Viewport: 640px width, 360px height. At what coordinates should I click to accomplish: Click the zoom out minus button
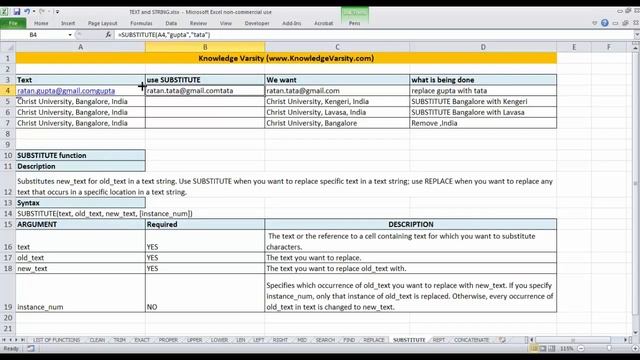point(580,349)
